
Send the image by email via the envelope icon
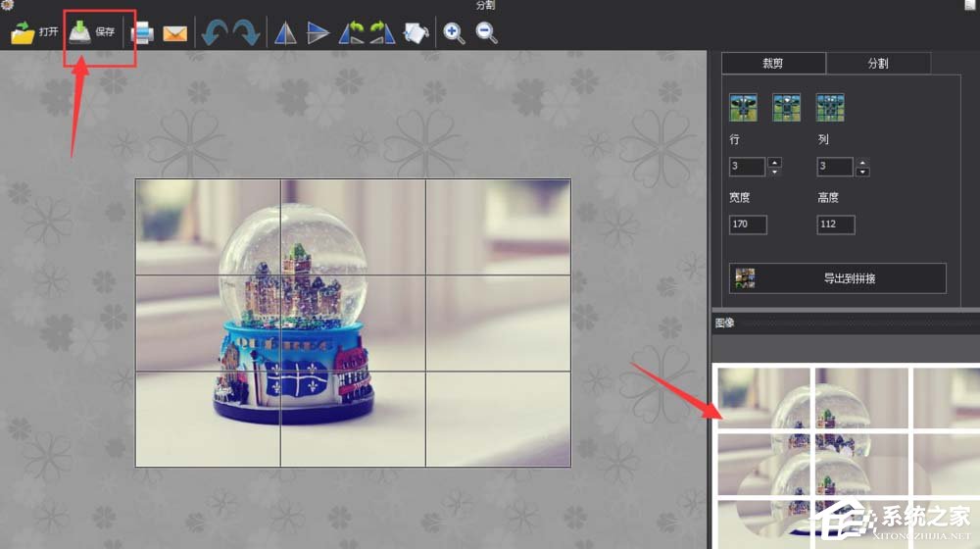175,33
